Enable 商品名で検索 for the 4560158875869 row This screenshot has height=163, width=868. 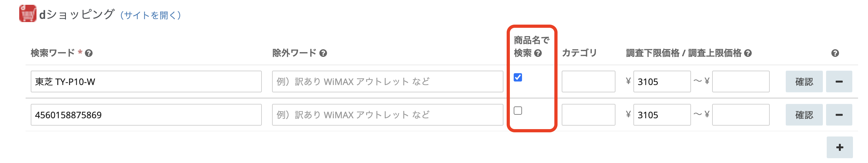click(x=518, y=111)
